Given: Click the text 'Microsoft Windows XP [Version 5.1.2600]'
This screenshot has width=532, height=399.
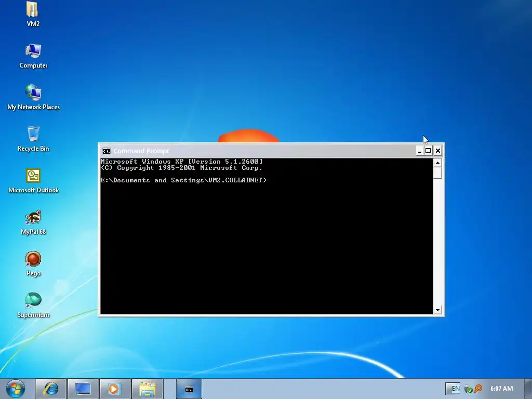Looking at the screenshot, I should pyautogui.click(x=181, y=162).
